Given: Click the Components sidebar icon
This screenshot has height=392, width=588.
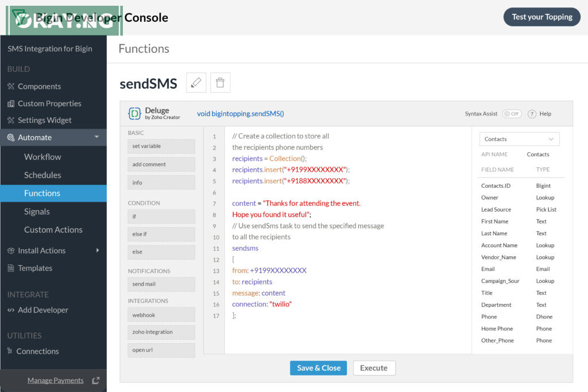Looking at the screenshot, I should click(x=11, y=86).
